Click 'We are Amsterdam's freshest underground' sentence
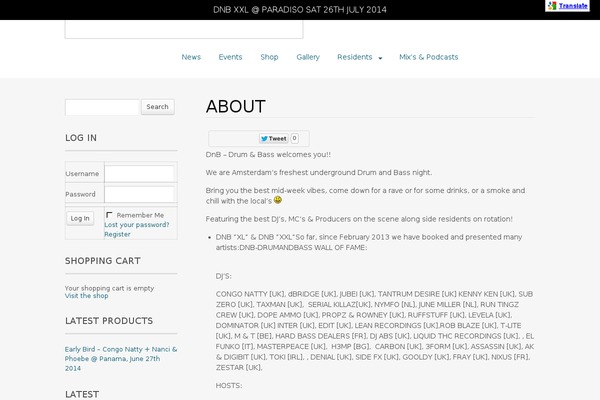Screen dimensions: 600x400 click(319, 173)
